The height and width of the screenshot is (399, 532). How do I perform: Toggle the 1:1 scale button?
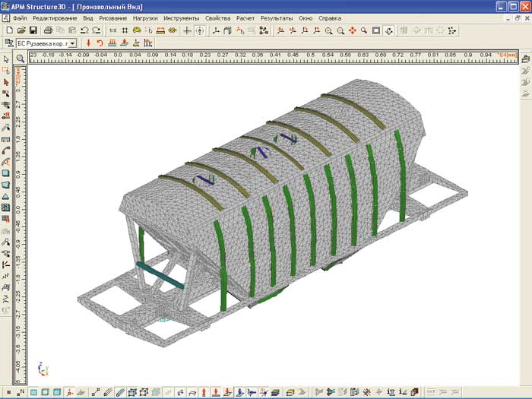[x=112, y=30]
